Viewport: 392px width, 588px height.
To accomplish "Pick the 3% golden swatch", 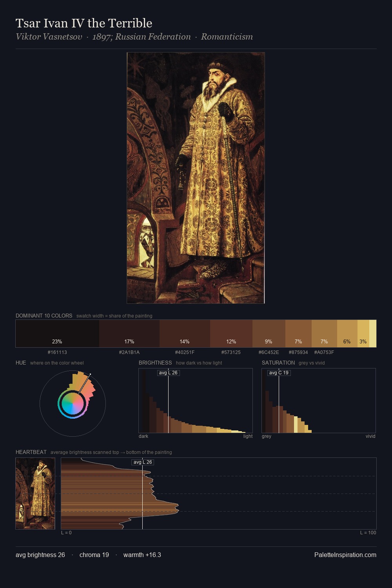I will point(363,334).
